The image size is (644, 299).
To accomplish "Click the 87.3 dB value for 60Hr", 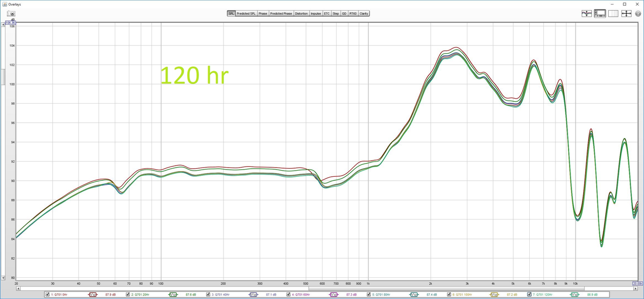I will [352, 294].
